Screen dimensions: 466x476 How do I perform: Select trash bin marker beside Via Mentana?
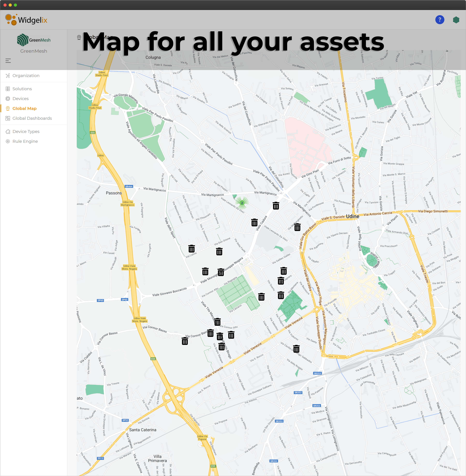click(x=281, y=295)
